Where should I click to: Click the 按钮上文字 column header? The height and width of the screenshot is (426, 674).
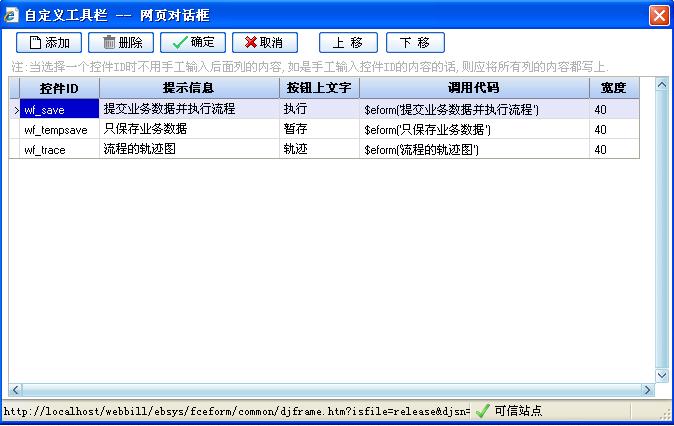coord(319,88)
